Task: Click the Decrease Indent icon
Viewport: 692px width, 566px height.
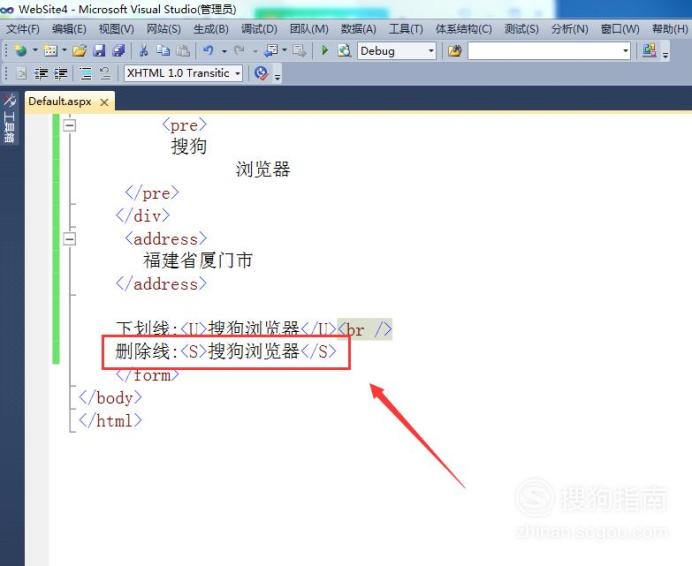Action: pos(41,73)
